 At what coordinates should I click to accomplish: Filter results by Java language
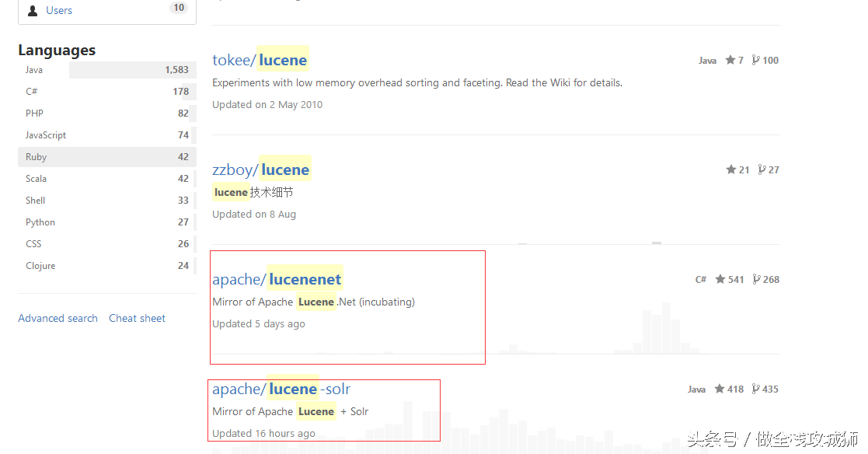[106, 70]
